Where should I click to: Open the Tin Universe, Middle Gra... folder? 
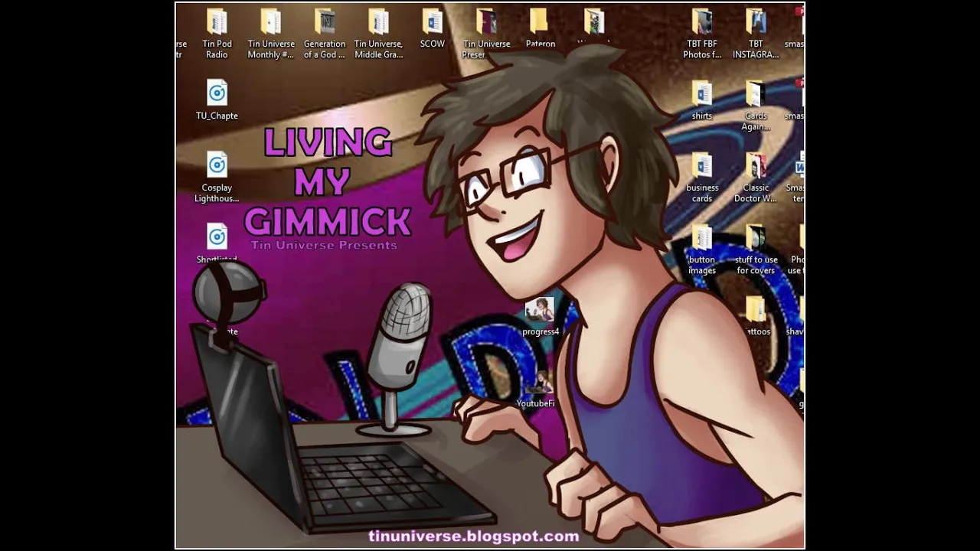click(x=378, y=34)
